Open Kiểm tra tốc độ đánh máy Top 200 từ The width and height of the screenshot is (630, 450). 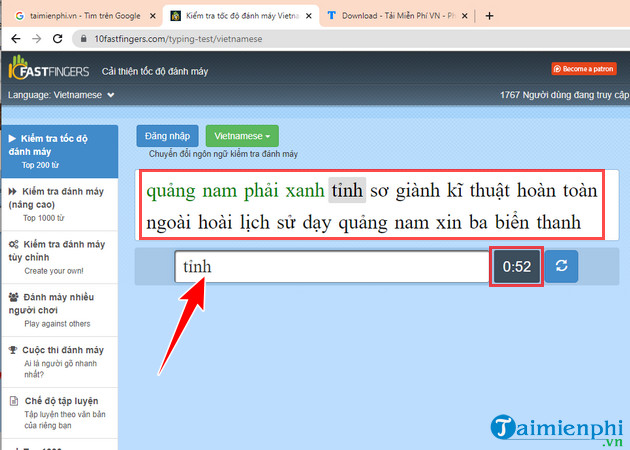point(60,151)
